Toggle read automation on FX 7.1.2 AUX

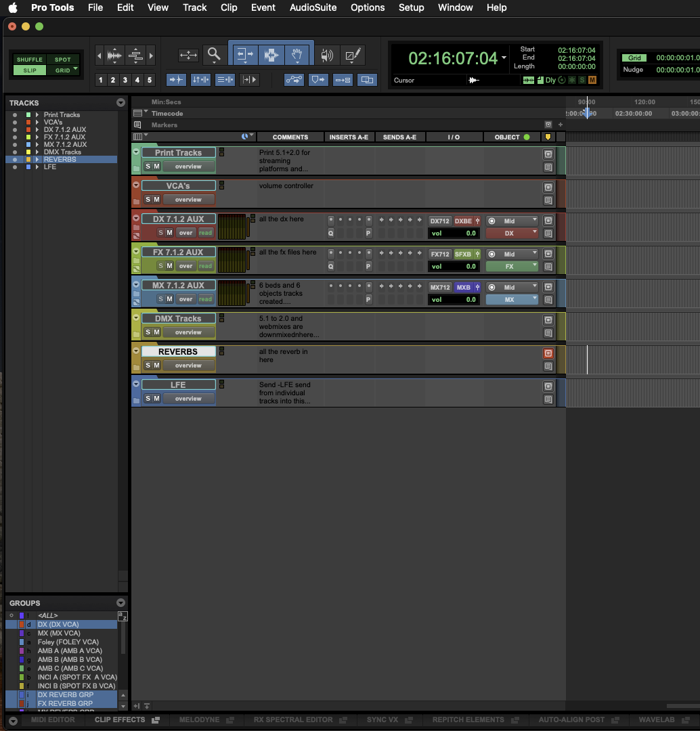[205, 266]
